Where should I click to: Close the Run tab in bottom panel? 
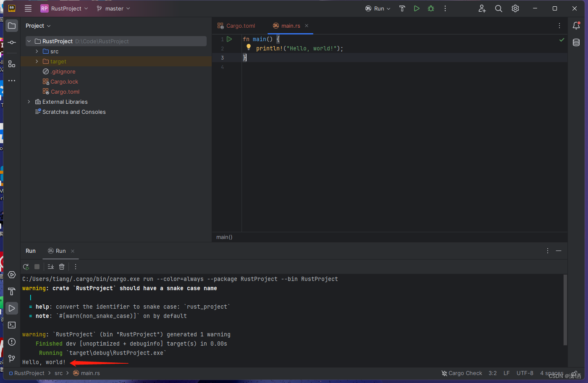(x=73, y=251)
